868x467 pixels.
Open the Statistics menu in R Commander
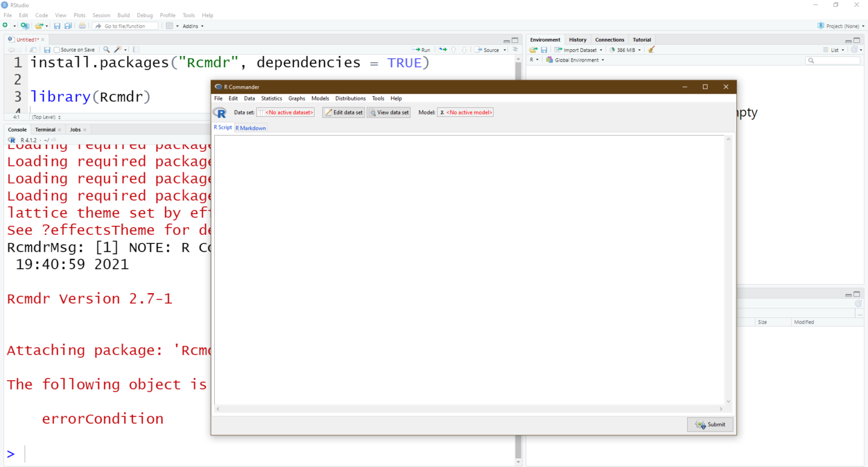click(271, 98)
